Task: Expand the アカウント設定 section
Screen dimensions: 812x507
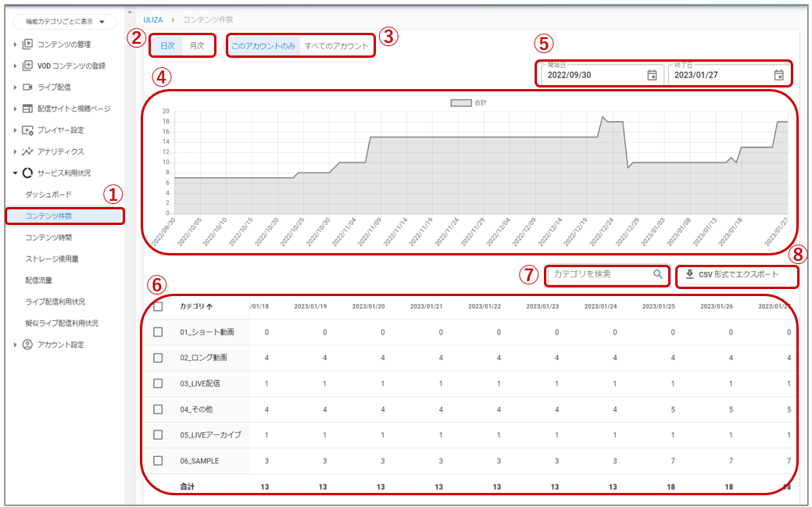Action: 16,345
